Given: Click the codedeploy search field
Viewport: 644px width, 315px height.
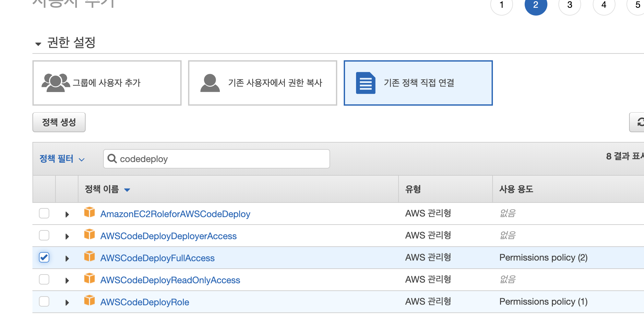Looking at the screenshot, I should [217, 159].
